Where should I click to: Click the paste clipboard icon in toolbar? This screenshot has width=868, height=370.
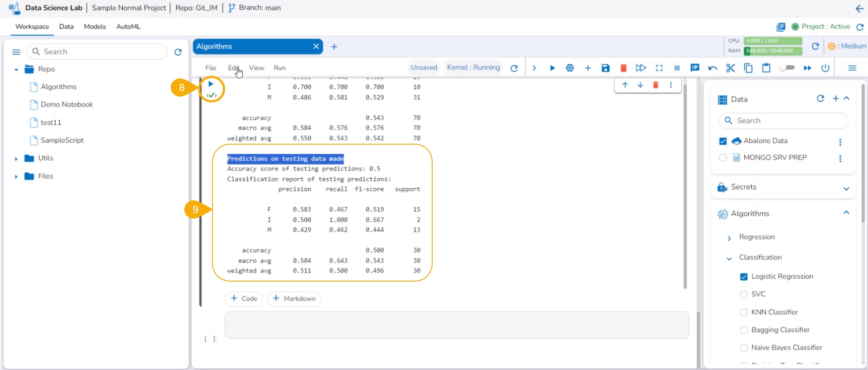point(766,68)
